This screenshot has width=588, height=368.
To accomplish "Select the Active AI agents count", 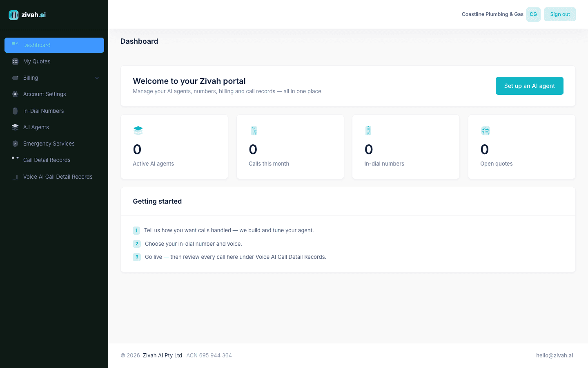I will (x=137, y=150).
